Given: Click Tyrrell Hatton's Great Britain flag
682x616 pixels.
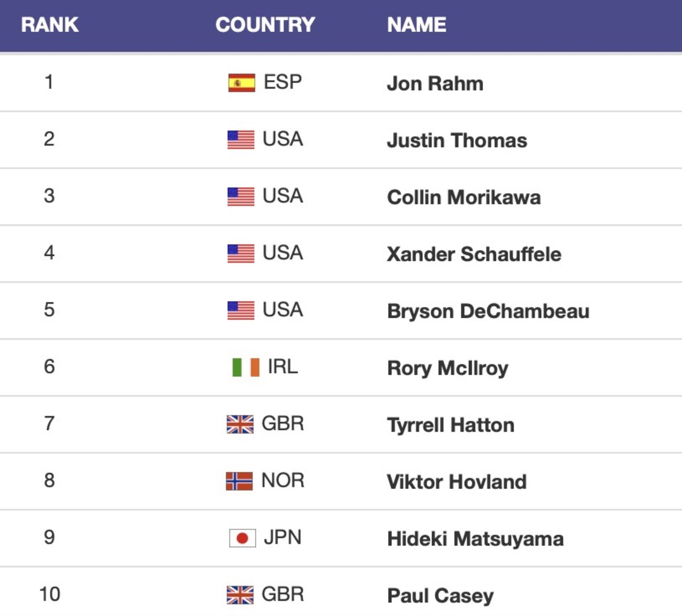Looking at the screenshot, I should coord(240,424).
